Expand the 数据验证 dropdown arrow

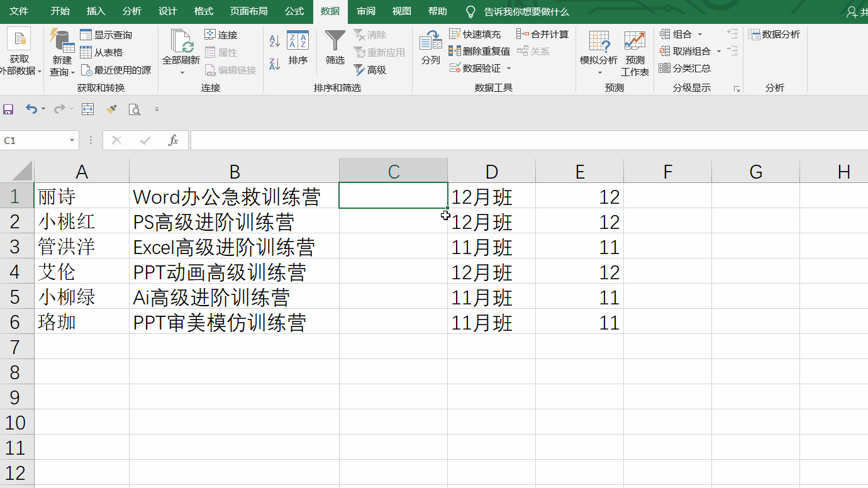tap(510, 68)
